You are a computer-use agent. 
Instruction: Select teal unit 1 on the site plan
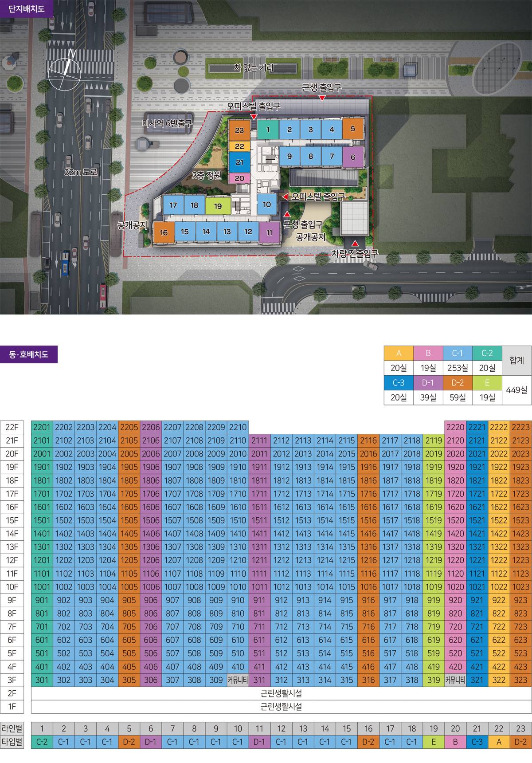[x=268, y=130]
